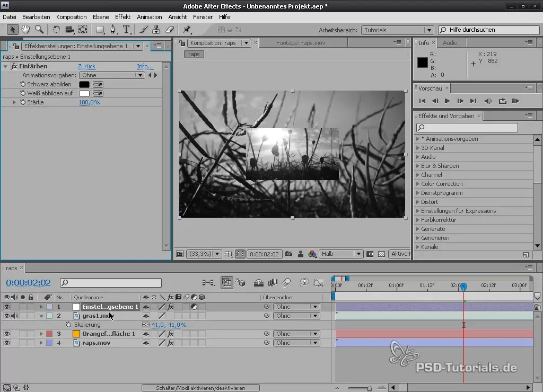Open the resolution Halb dropdown
Viewport: 543px width, 392px height.
(x=341, y=254)
